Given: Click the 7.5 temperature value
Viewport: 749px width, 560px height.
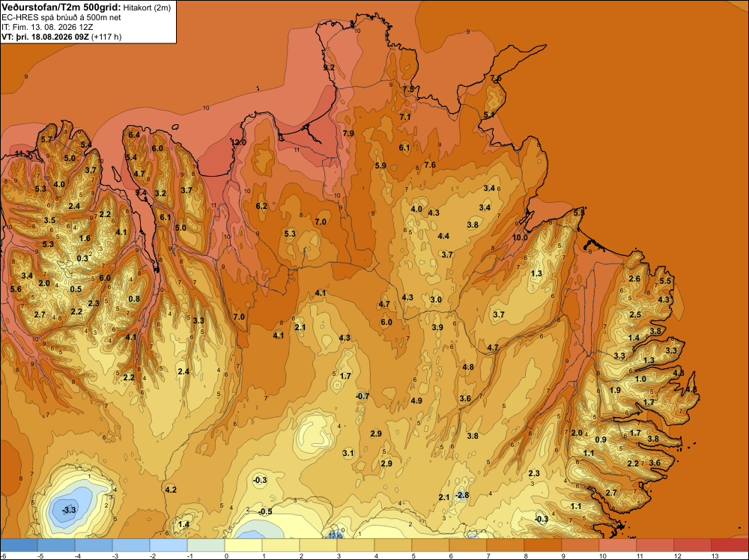Looking at the screenshot, I should point(408,89).
